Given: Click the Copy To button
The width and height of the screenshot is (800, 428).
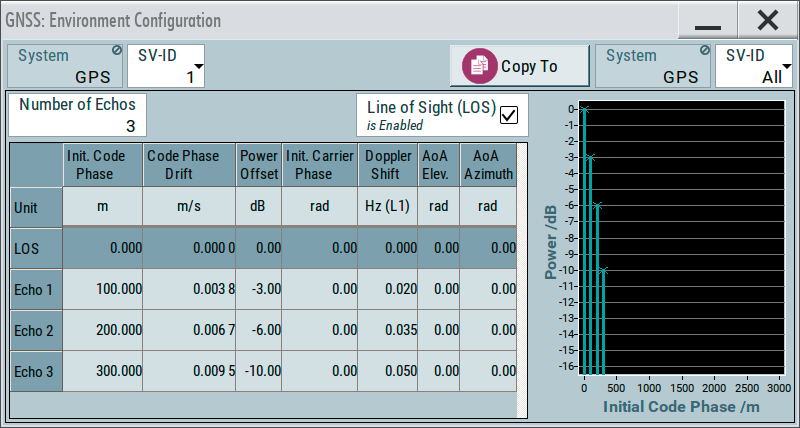Looking at the screenshot, I should (x=518, y=66).
